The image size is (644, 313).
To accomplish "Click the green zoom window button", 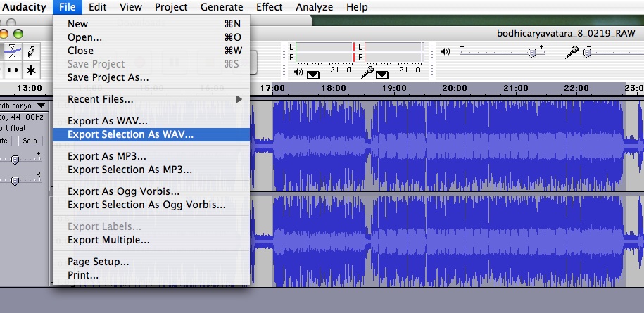I will 18,34.
